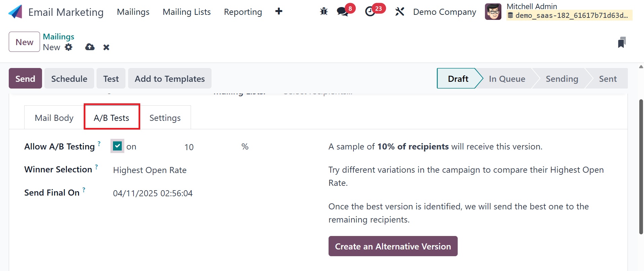Screen dimensions: 644x271
Task: Click the plus icon in the menu bar
Action: [278, 11]
